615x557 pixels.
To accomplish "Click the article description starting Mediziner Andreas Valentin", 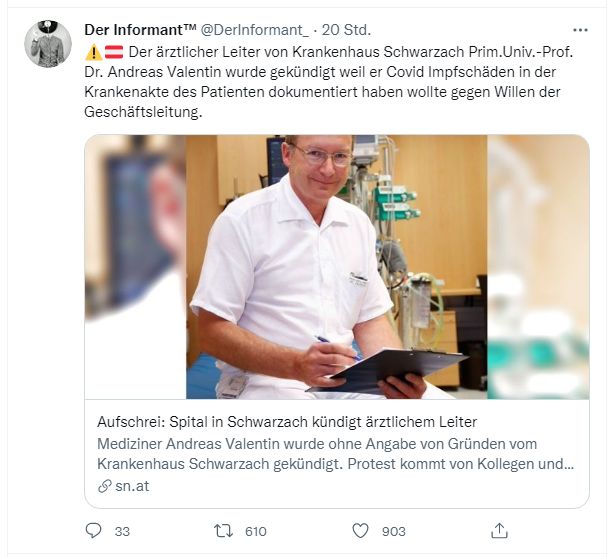I will click(x=335, y=454).
